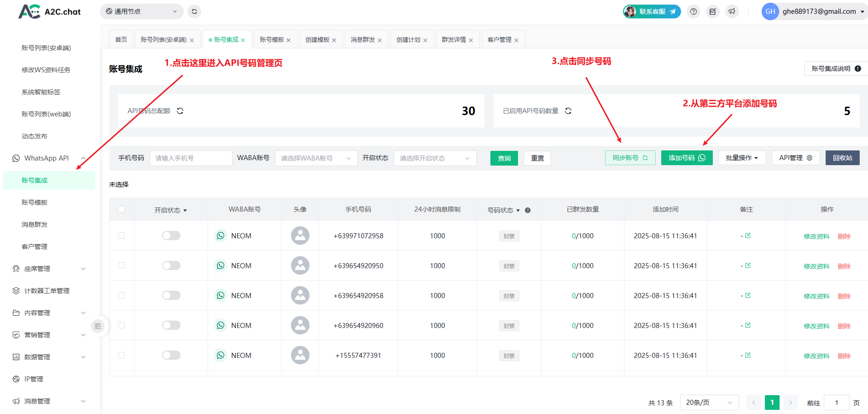Select the checkbox for row +15557477391

[122, 355]
